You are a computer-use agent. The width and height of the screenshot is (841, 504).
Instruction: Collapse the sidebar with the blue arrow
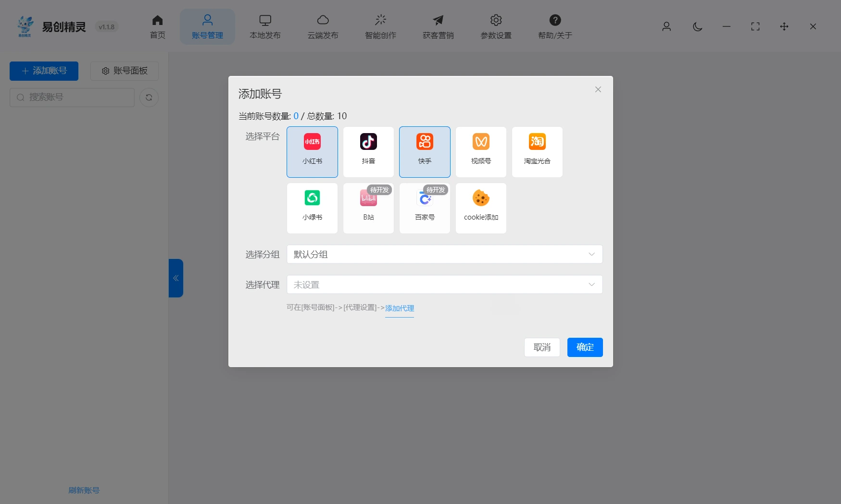pos(176,278)
